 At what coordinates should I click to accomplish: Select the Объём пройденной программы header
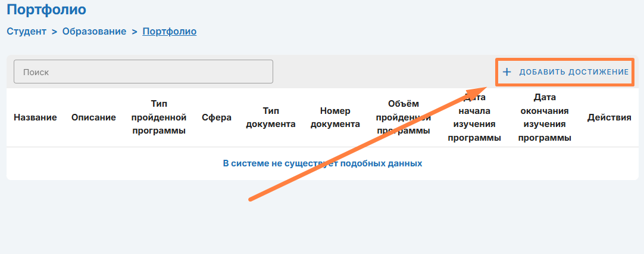403,117
